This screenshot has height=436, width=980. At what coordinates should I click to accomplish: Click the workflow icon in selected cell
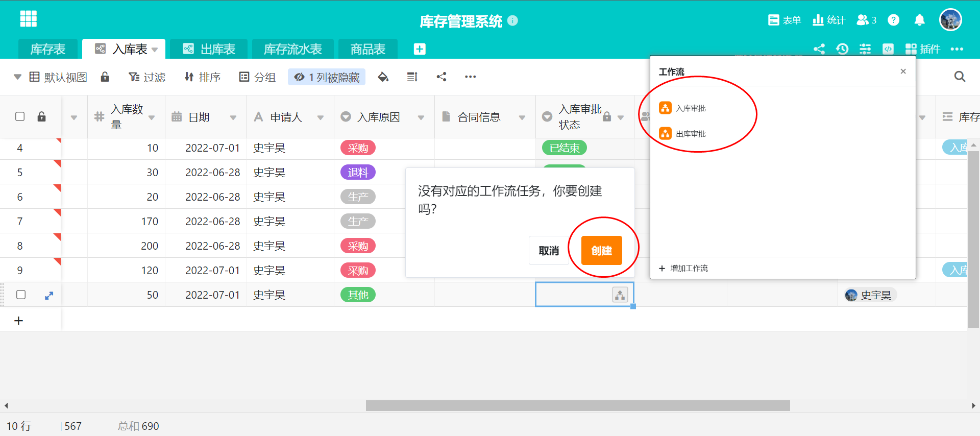tap(620, 295)
